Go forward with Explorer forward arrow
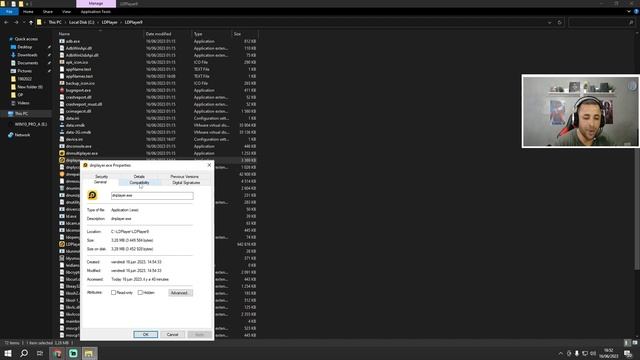The height and width of the screenshot is (360, 640). (16, 22)
